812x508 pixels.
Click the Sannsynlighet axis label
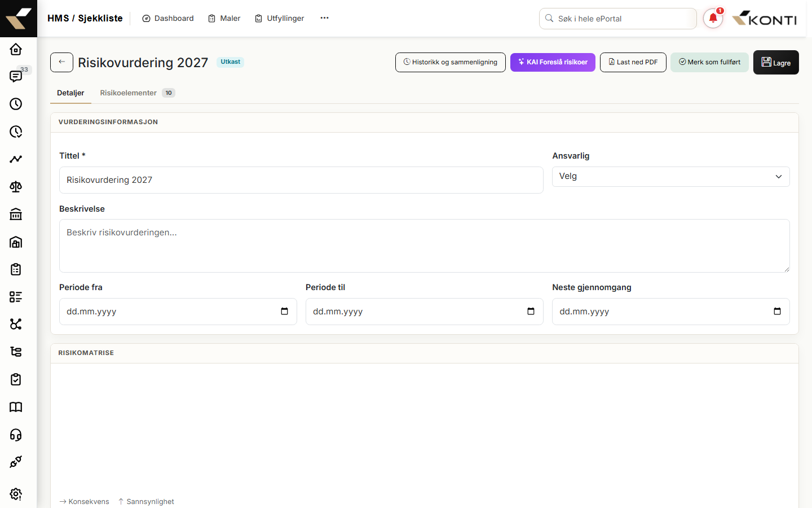(x=147, y=502)
